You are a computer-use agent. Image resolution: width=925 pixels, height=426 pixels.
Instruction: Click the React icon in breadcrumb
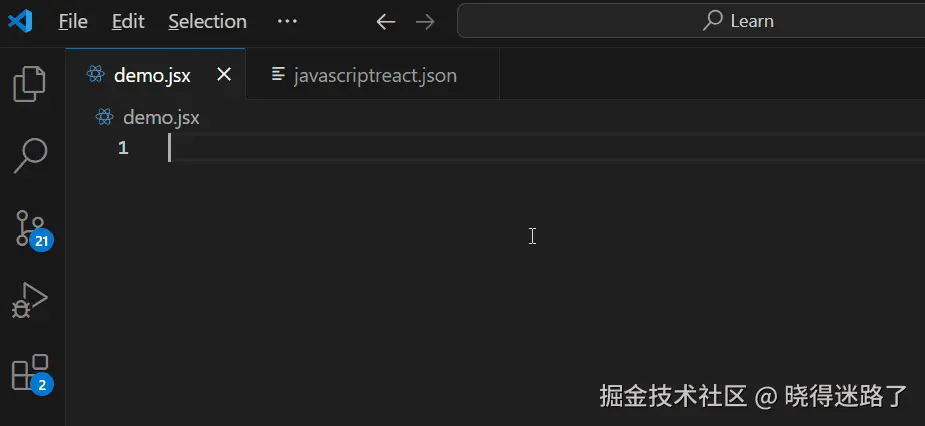click(x=104, y=117)
